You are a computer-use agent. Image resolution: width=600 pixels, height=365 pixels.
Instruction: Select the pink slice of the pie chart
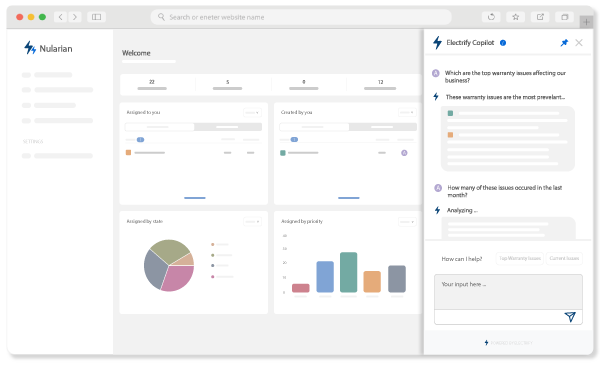[178, 279]
